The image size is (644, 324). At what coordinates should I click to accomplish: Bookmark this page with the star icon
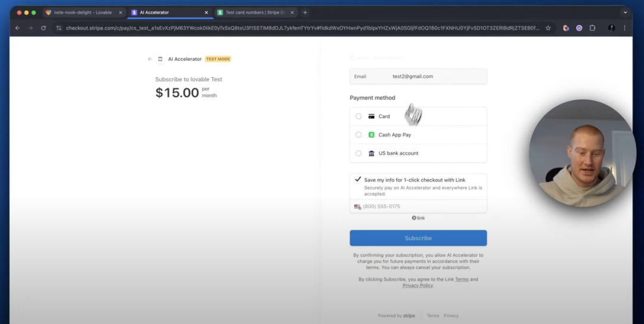coord(548,28)
